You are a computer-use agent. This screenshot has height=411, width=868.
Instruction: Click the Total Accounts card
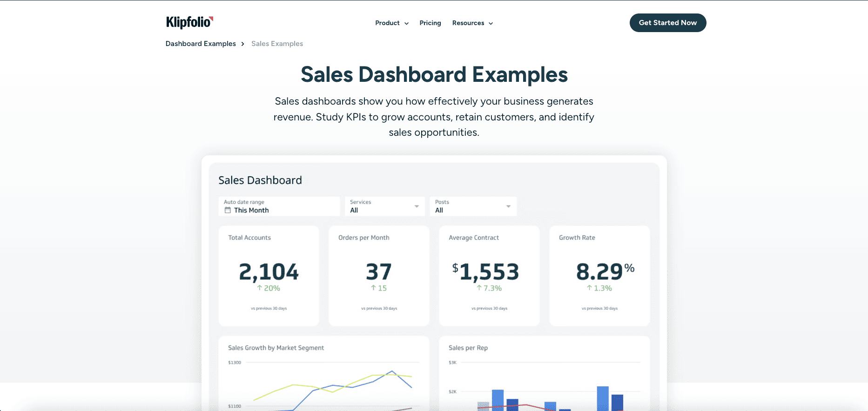(269, 276)
